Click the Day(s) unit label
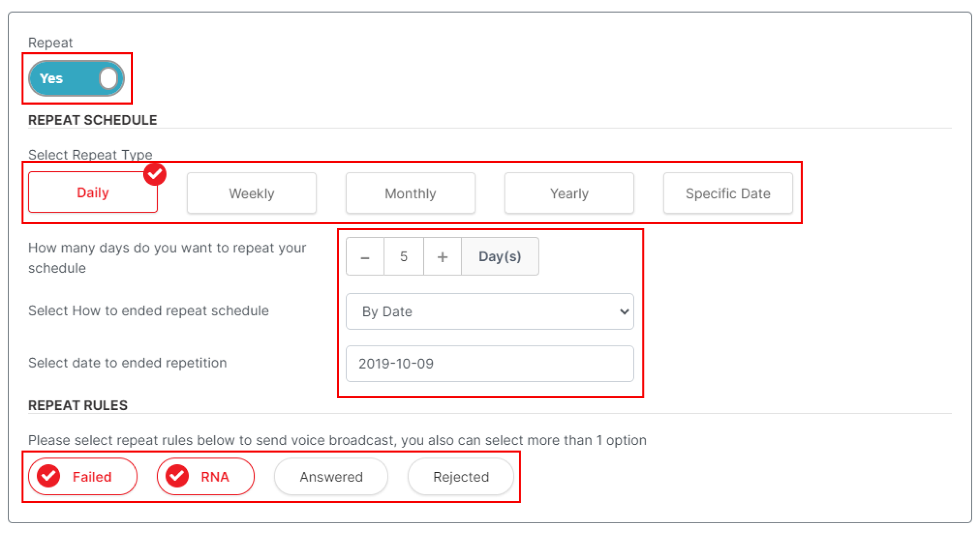The image size is (980, 536). point(500,257)
